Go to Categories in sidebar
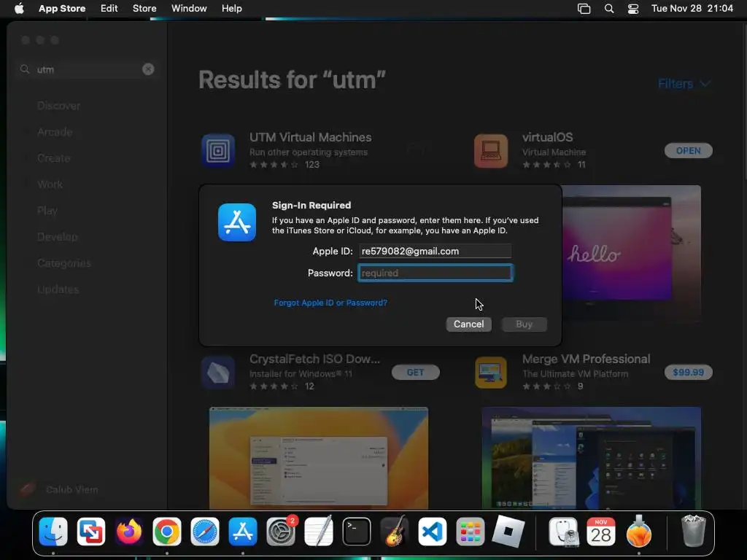 (x=64, y=262)
